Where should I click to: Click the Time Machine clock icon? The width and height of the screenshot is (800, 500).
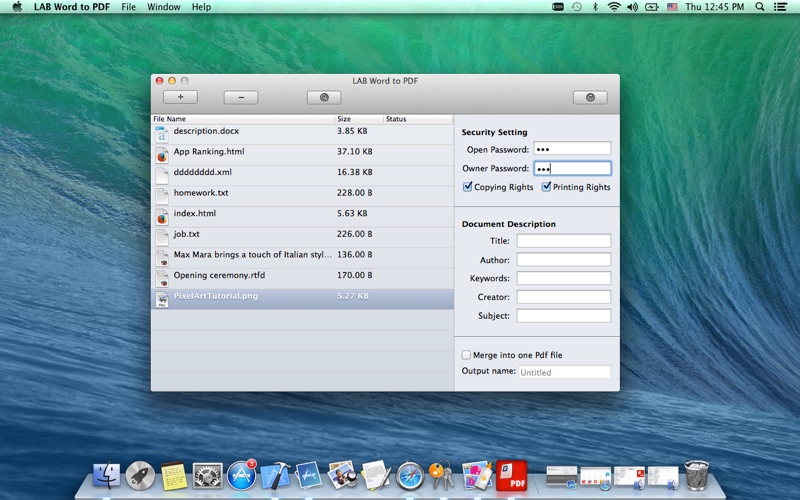click(577, 7)
